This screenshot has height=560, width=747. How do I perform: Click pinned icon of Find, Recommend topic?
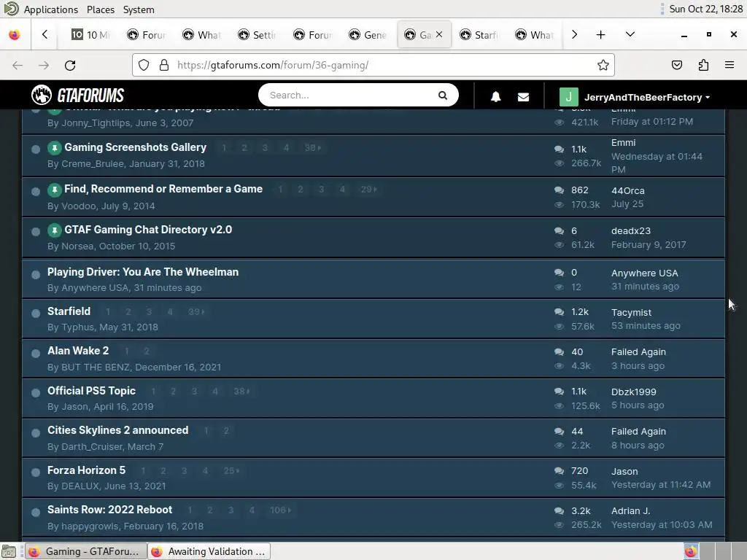(54, 190)
